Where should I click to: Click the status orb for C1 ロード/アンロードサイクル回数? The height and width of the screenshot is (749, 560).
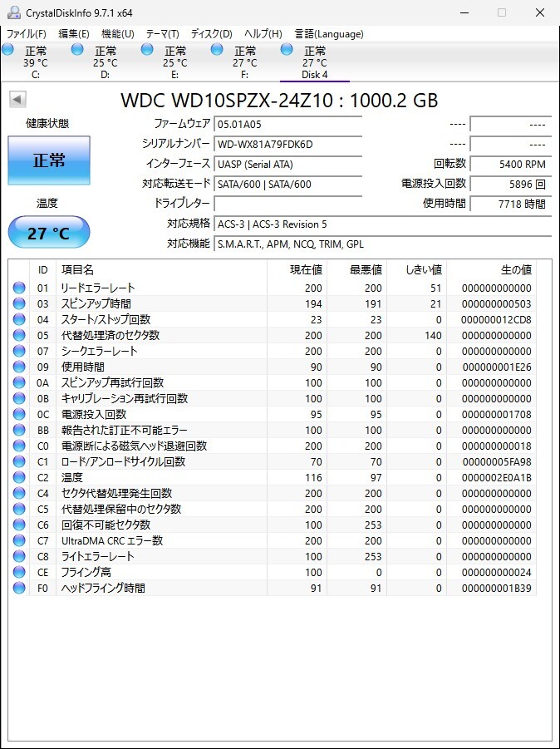19,461
